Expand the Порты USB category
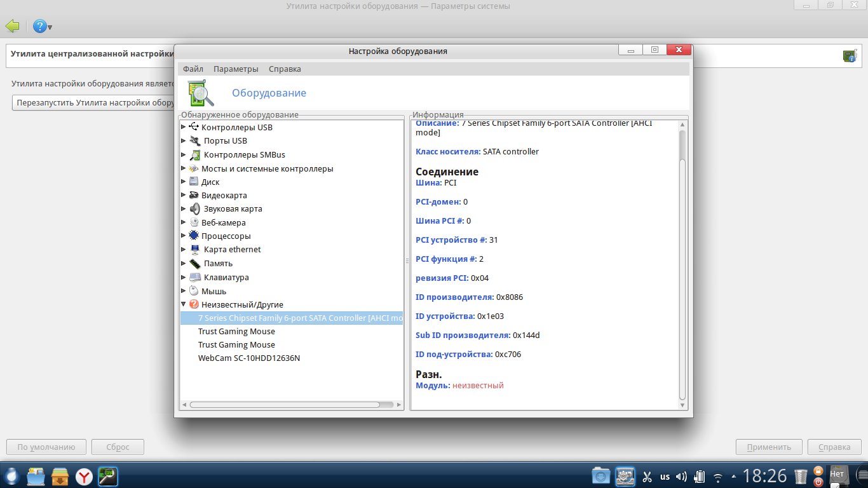 point(184,140)
